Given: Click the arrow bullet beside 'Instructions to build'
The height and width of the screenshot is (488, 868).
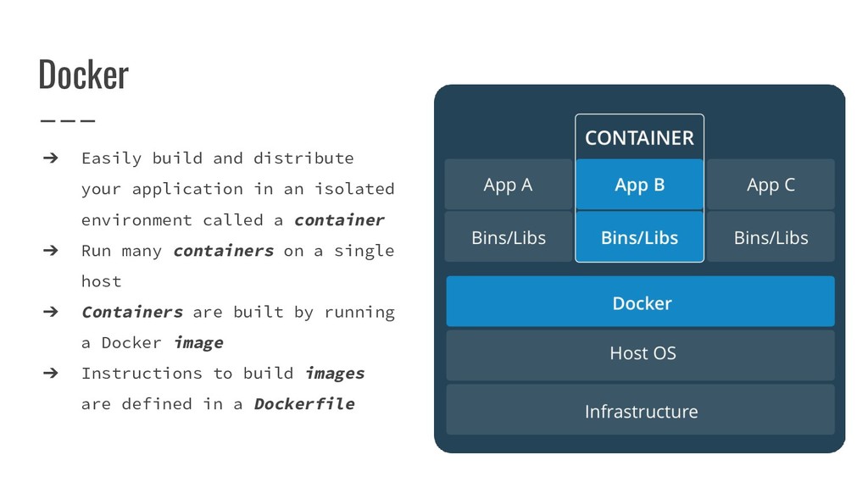Looking at the screenshot, I should pyautogui.click(x=50, y=374).
